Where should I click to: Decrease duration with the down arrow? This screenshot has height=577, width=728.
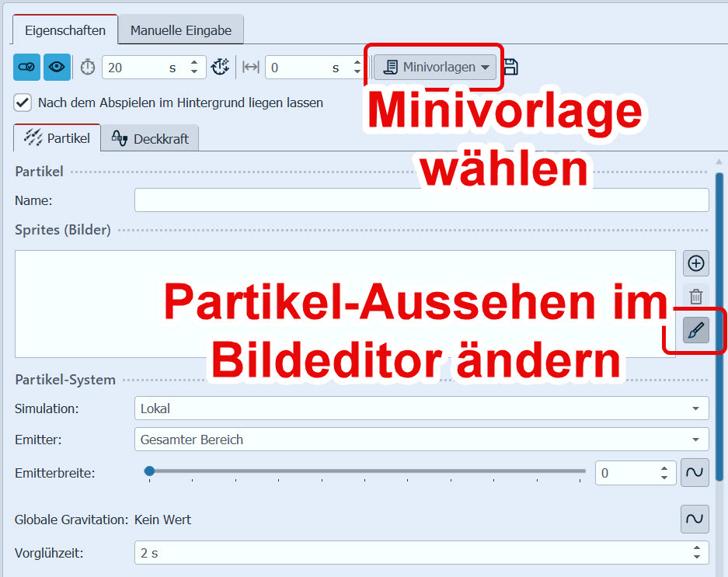tap(194, 72)
